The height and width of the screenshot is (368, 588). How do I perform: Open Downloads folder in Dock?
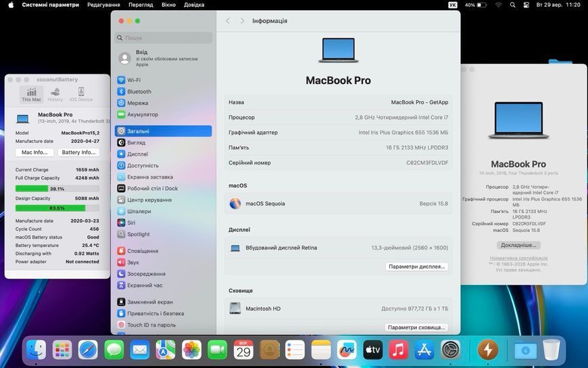(525, 350)
